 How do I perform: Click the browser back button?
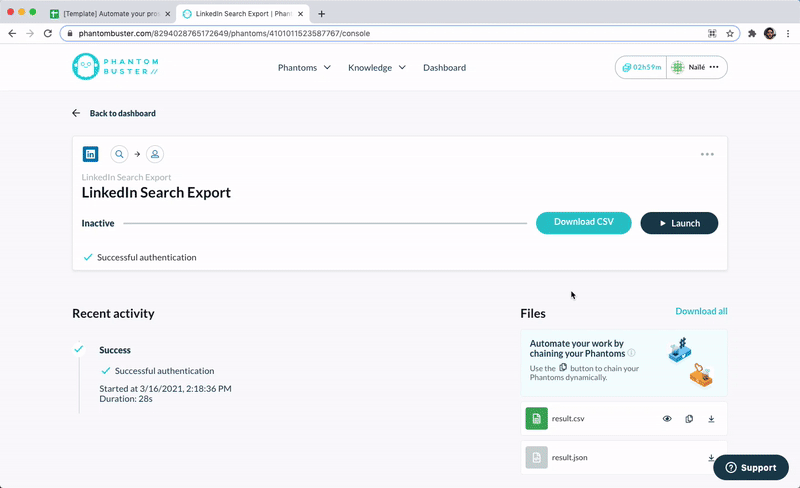[12, 33]
